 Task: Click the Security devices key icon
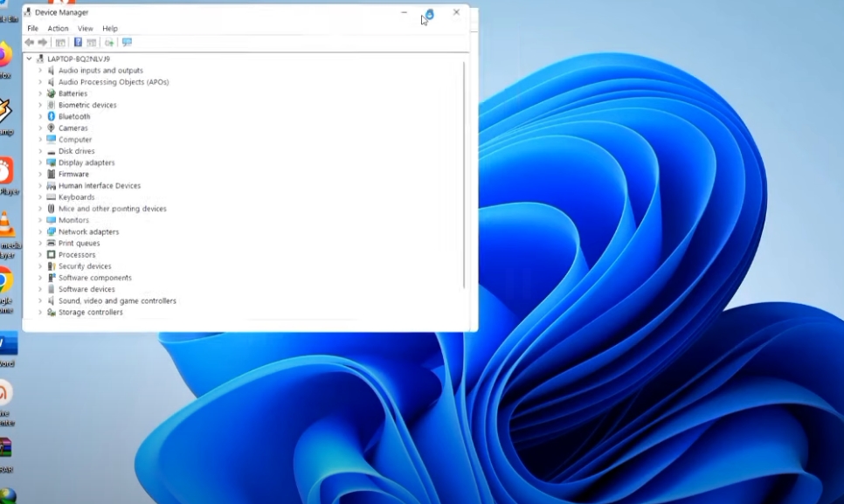52,266
